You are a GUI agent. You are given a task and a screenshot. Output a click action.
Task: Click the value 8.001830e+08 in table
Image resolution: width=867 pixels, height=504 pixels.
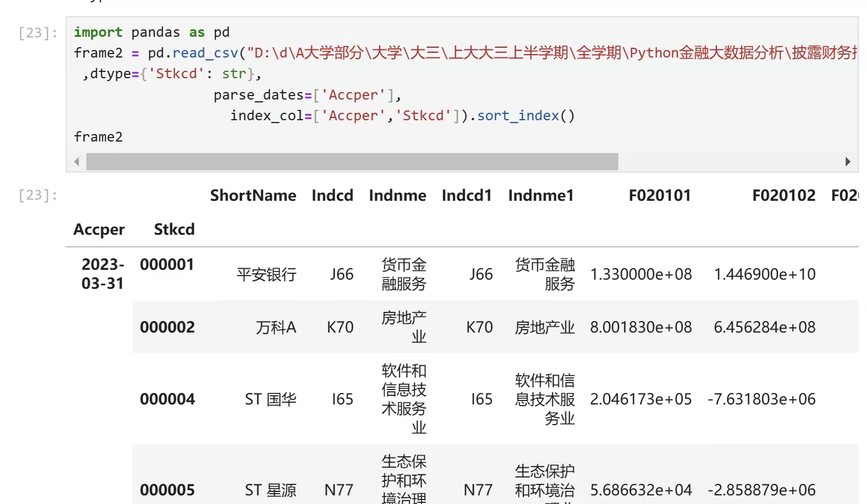click(641, 327)
